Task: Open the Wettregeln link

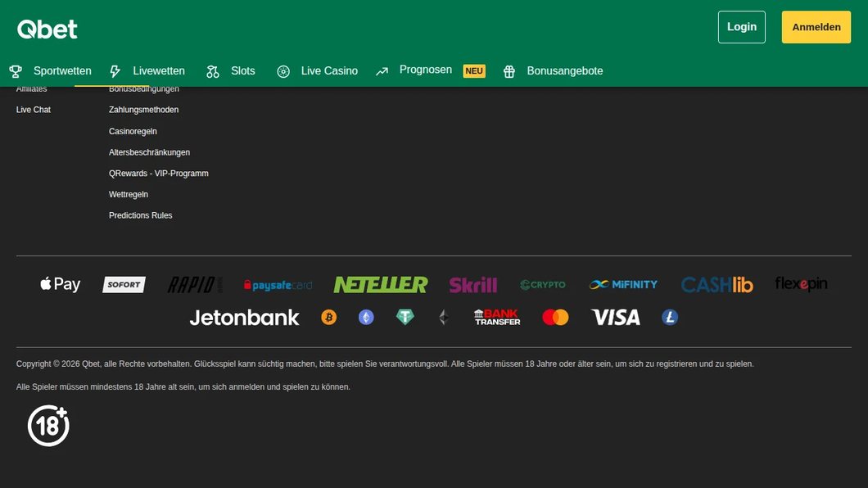Action: click(x=129, y=194)
